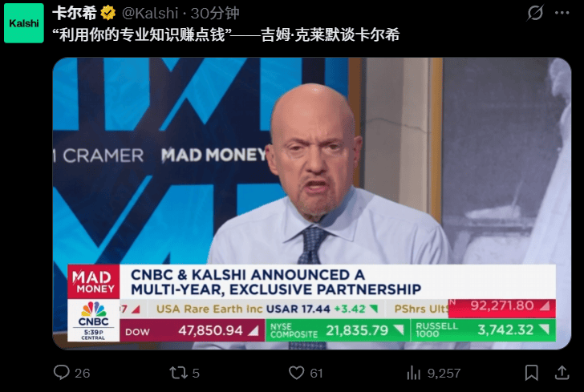Open view analytics bar chart icon
The width and height of the screenshot is (584, 392).
[x=413, y=373]
